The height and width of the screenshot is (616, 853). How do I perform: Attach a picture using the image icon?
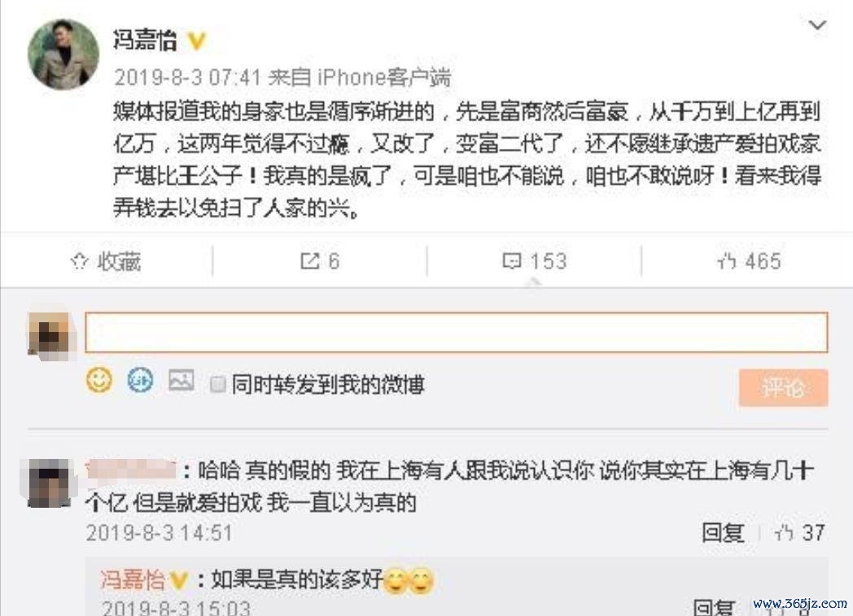pyautogui.click(x=182, y=380)
